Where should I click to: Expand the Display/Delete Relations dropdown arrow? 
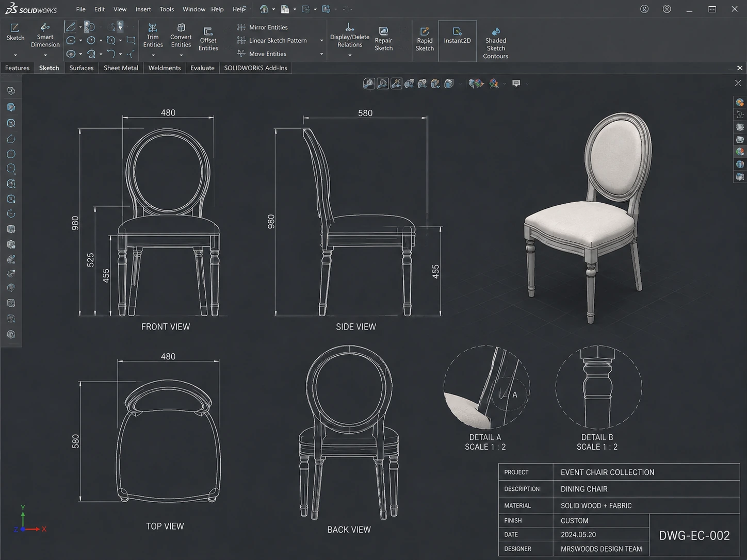[x=350, y=55]
